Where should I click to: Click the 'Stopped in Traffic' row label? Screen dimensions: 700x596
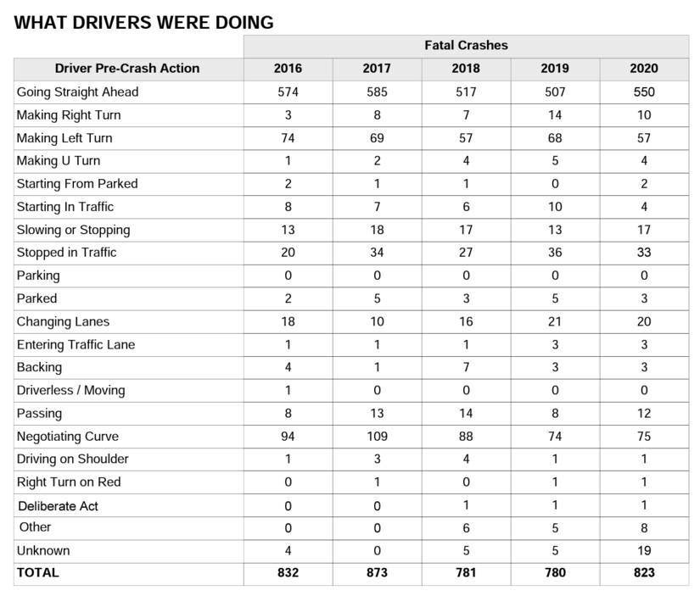click(x=67, y=253)
